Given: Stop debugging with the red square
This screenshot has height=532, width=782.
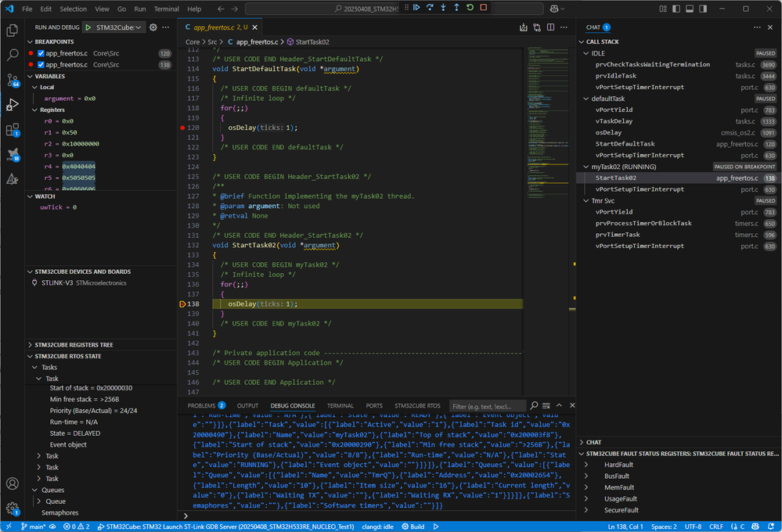Looking at the screenshot, I should pos(483,8).
